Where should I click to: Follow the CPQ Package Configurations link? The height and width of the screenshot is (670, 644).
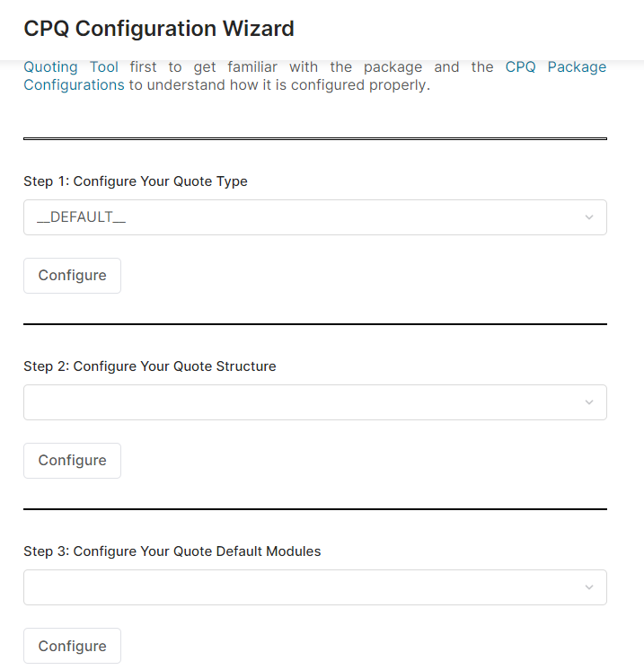tap(74, 86)
